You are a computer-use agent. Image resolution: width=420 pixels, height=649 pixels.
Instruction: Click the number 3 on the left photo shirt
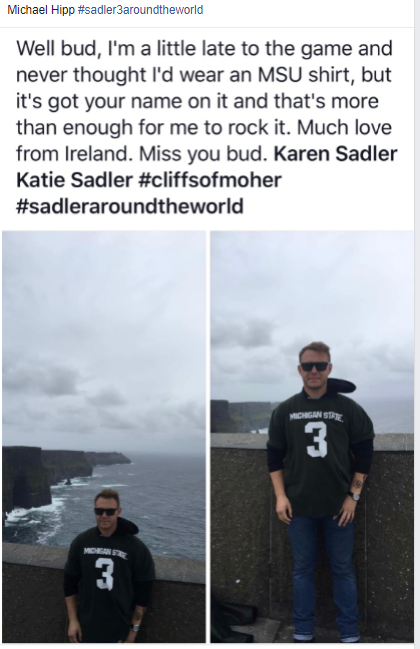(x=105, y=574)
